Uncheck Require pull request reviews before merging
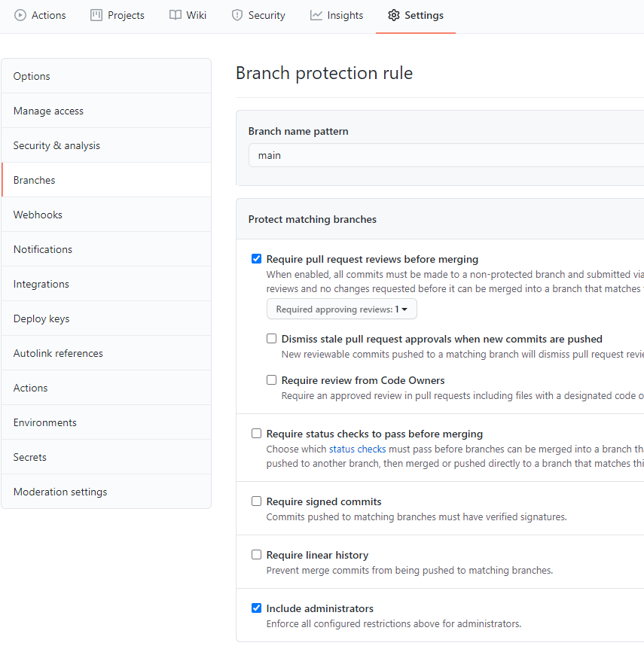This screenshot has width=644, height=652. [256, 258]
